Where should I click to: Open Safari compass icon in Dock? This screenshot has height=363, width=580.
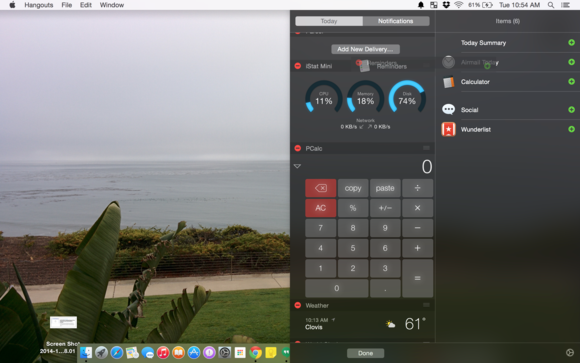pyautogui.click(x=117, y=353)
